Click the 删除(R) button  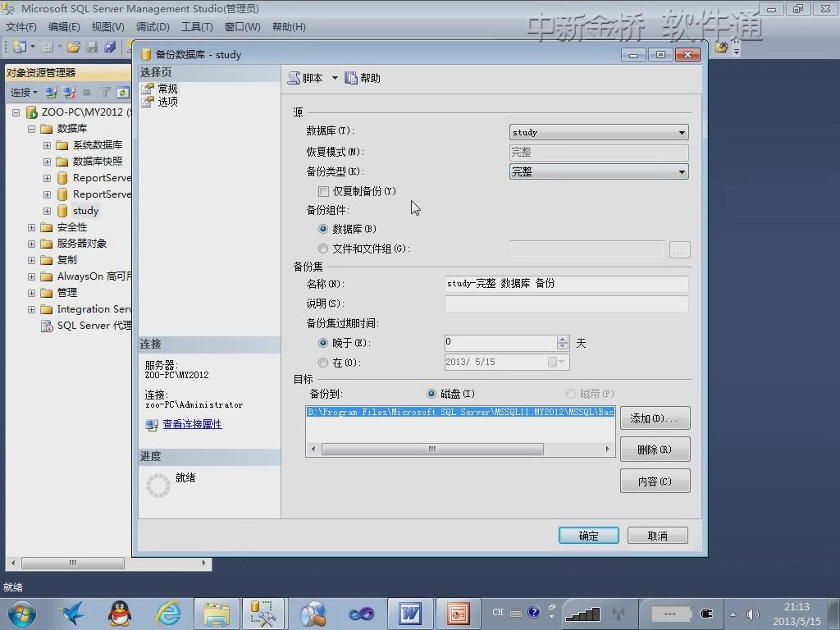click(655, 450)
